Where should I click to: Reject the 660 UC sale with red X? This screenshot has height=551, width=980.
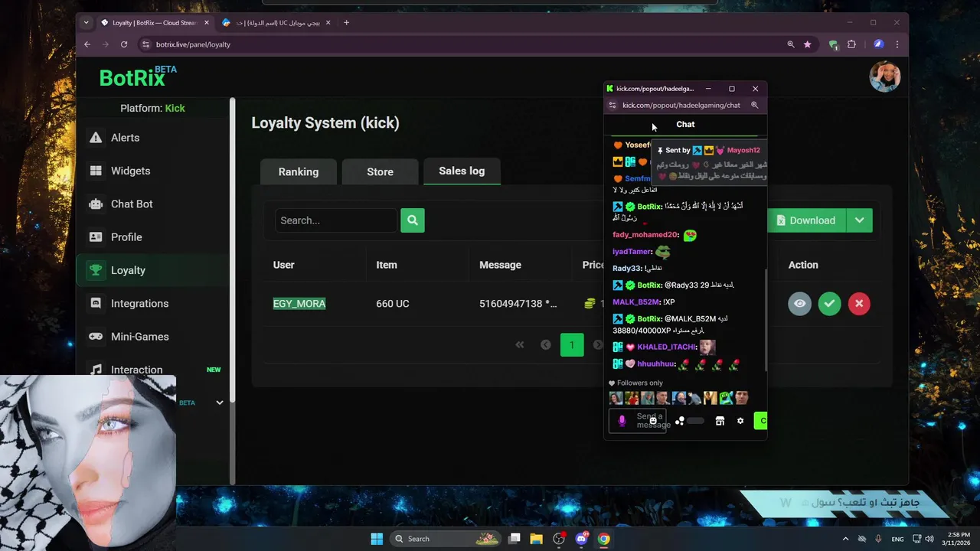pos(859,304)
